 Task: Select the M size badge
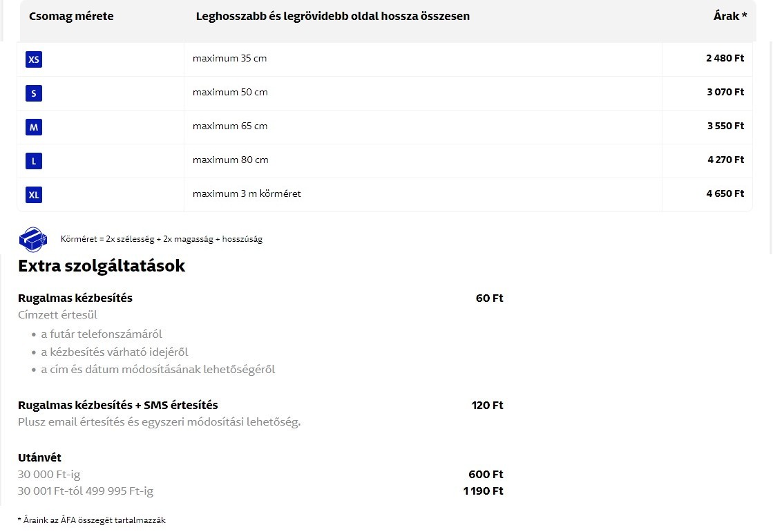[34, 127]
